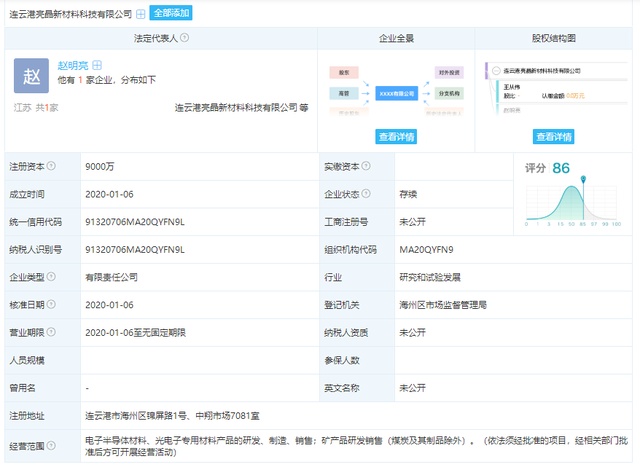Screen dimensions: 640x467
Task: Click the info icon next to 注册资本
Action: [51, 166]
